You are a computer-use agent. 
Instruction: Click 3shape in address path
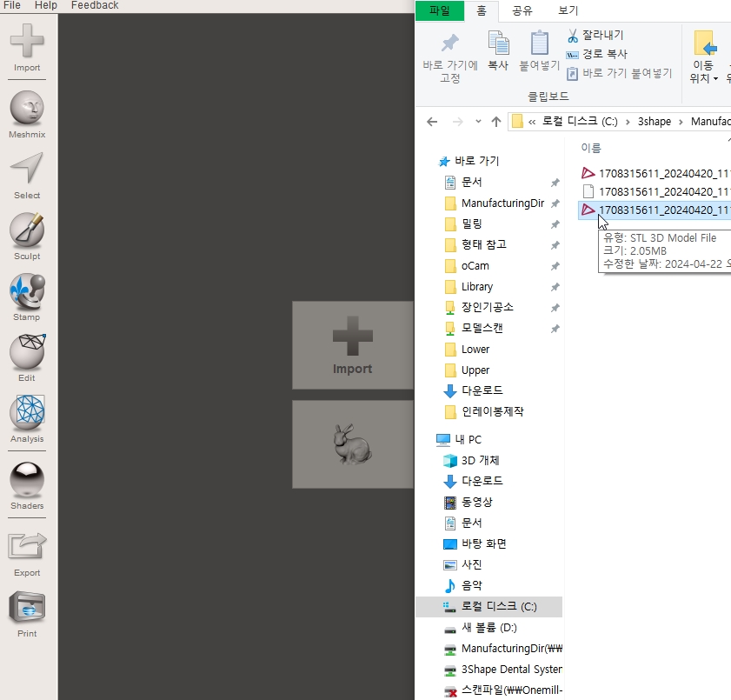coord(655,122)
